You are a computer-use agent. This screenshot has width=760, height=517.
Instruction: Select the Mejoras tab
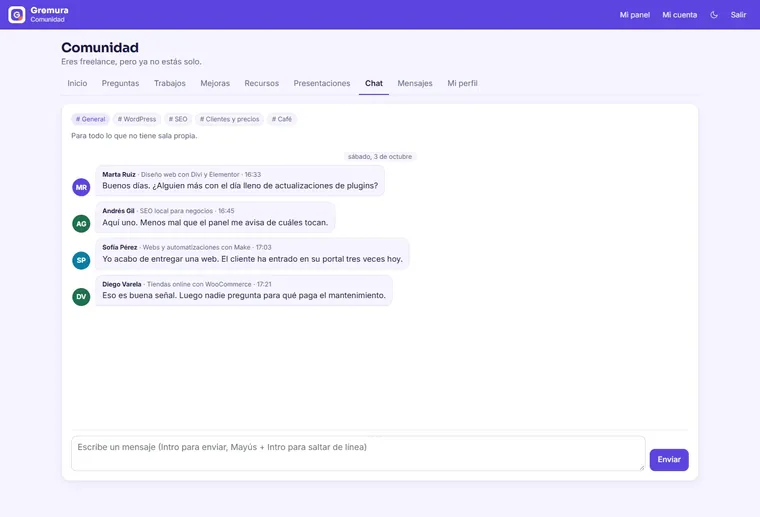pyautogui.click(x=215, y=83)
